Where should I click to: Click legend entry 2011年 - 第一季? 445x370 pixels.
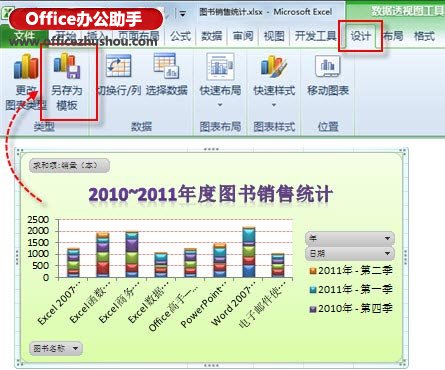351,289
